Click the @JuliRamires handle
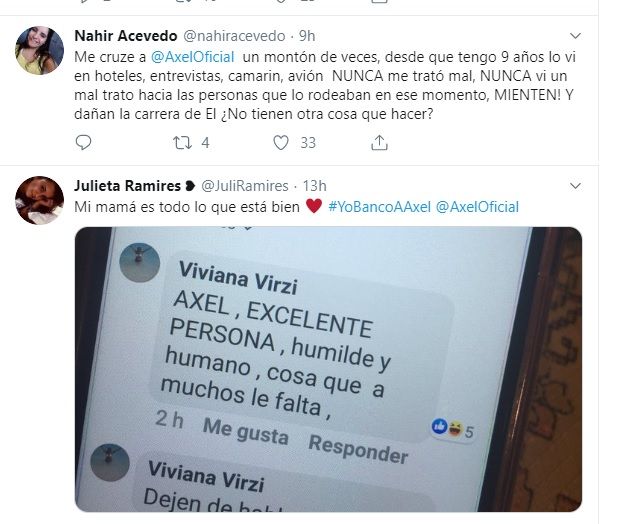Viewport: 633px width, 524px height. click(x=245, y=186)
